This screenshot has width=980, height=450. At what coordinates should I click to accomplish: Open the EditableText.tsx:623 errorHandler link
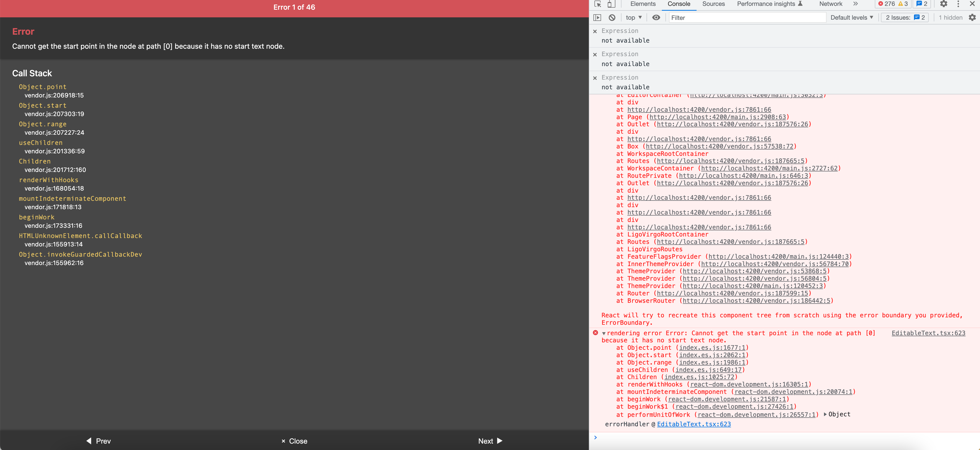pos(694,424)
